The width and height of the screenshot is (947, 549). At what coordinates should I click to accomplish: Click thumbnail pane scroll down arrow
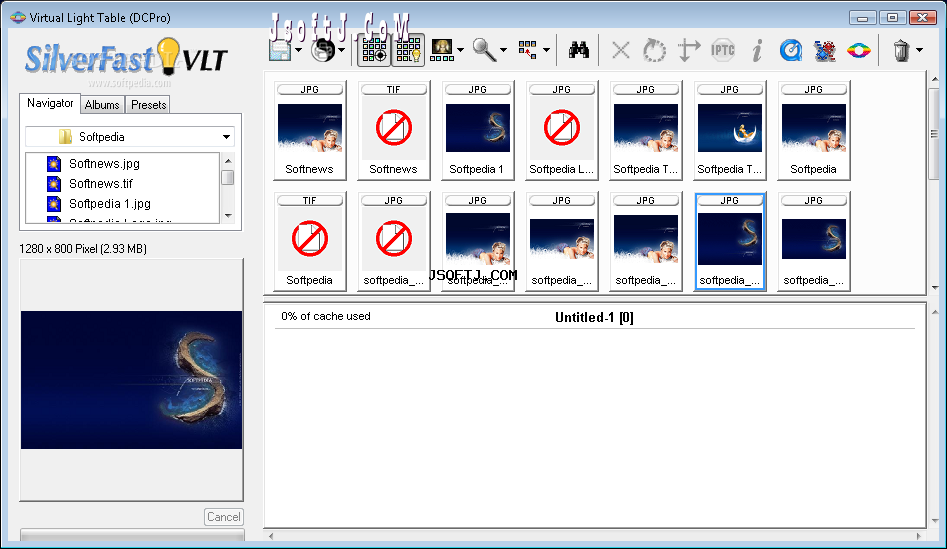(x=934, y=288)
